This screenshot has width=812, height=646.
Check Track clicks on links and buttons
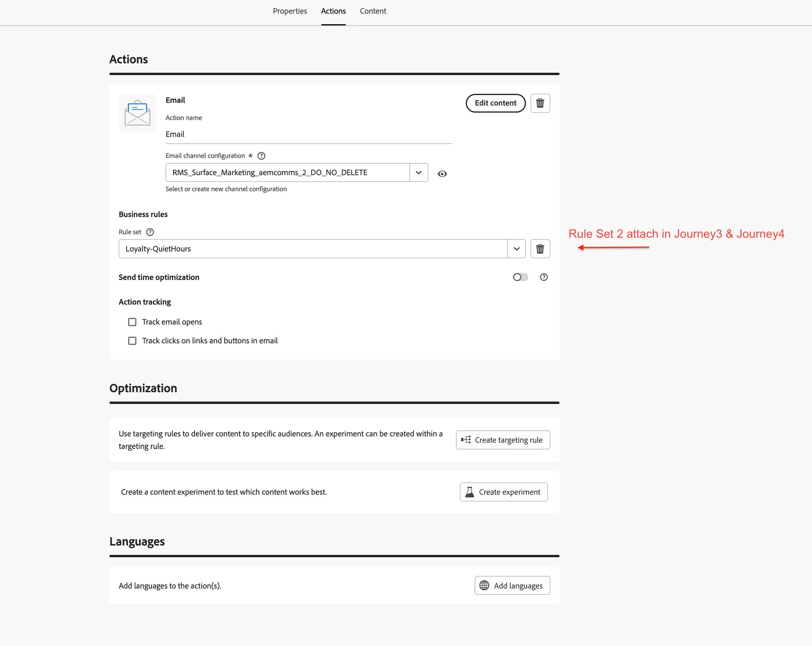(x=132, y=341)
